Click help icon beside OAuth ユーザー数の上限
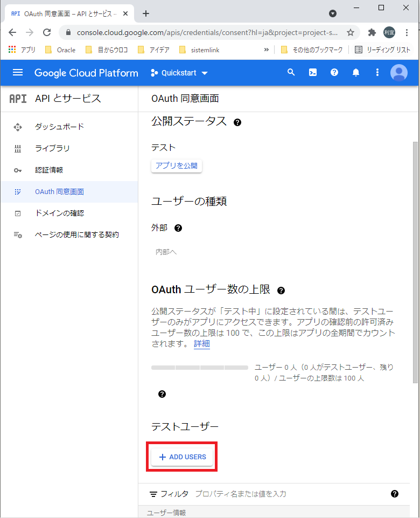The width and height of the screenshot is (420, 518). click(281, 291)
